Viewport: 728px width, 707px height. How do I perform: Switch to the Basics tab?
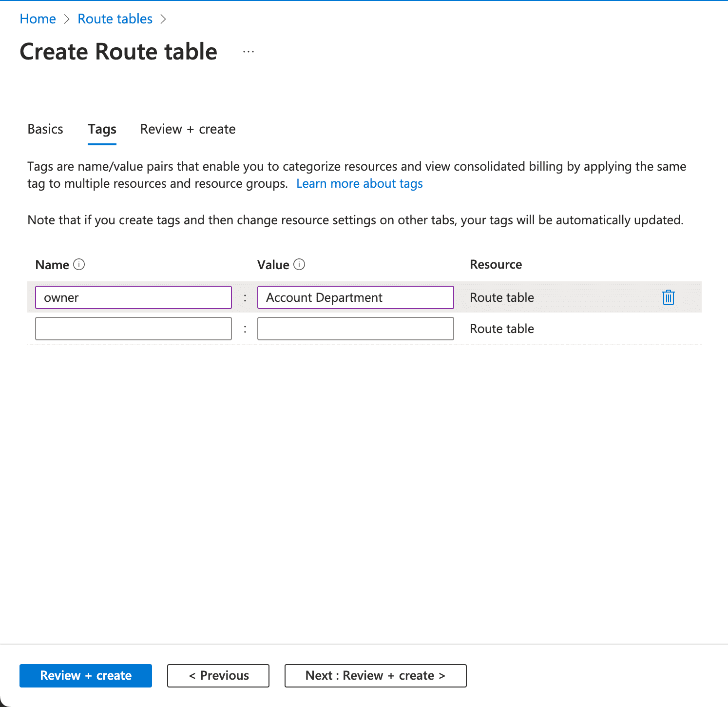(x=45, y=129)
